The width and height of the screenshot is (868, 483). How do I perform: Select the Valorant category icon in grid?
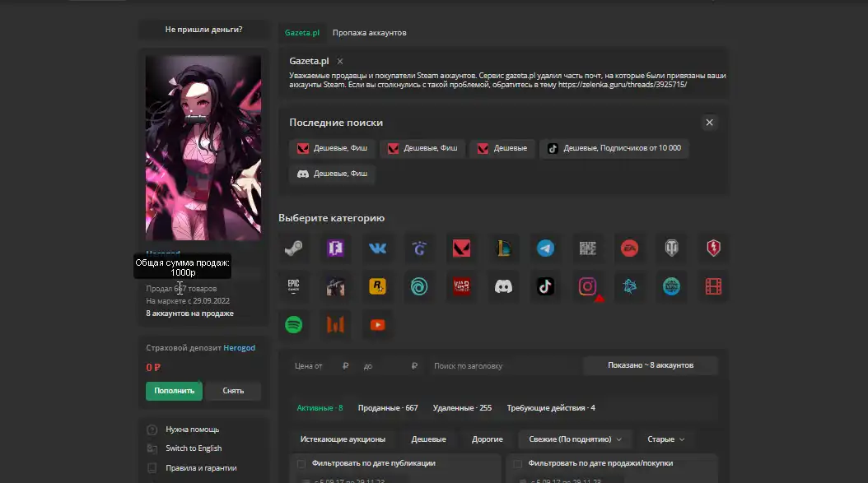click(461, 248)
